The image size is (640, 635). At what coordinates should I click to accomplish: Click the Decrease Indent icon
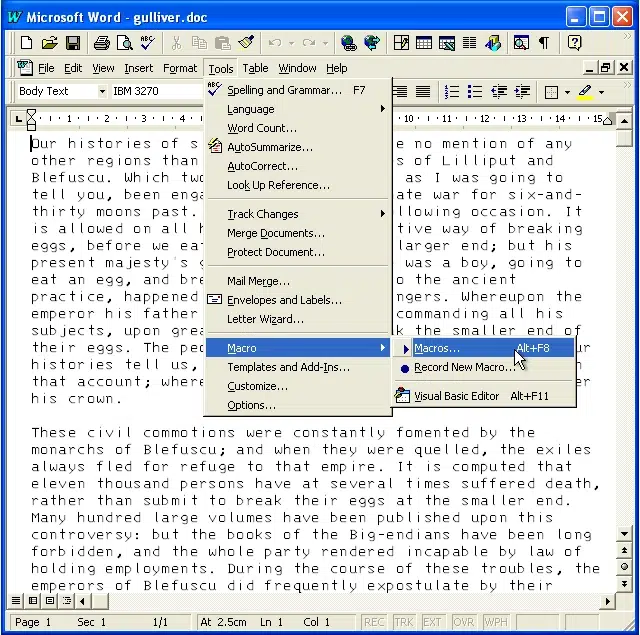coord(499,91)
